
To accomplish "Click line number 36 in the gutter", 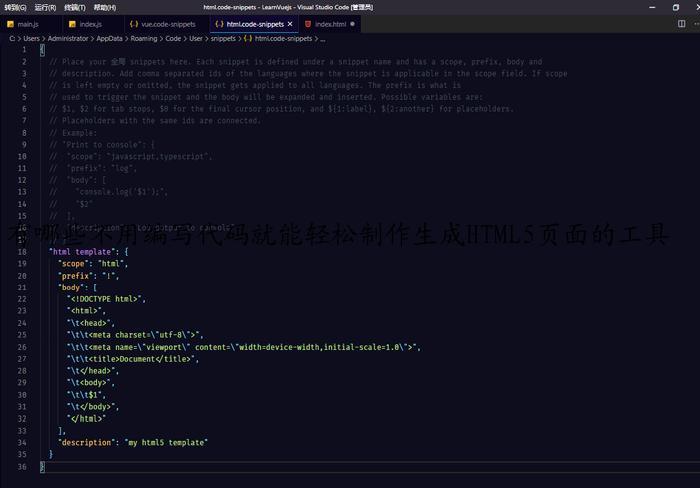I will pyautogui.click(x=22, y=467).
